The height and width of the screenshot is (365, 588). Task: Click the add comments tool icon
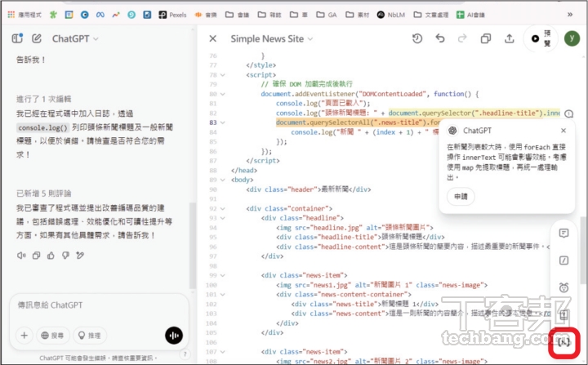coord(563,260)
